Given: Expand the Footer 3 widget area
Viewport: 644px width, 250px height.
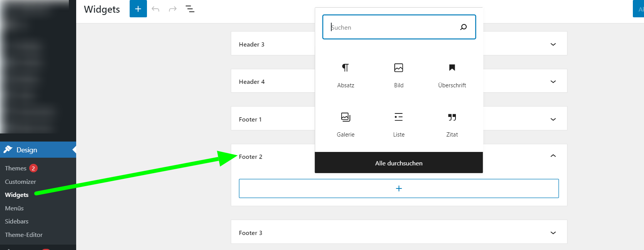Looking at the screenshot, I should pos(553,233).
